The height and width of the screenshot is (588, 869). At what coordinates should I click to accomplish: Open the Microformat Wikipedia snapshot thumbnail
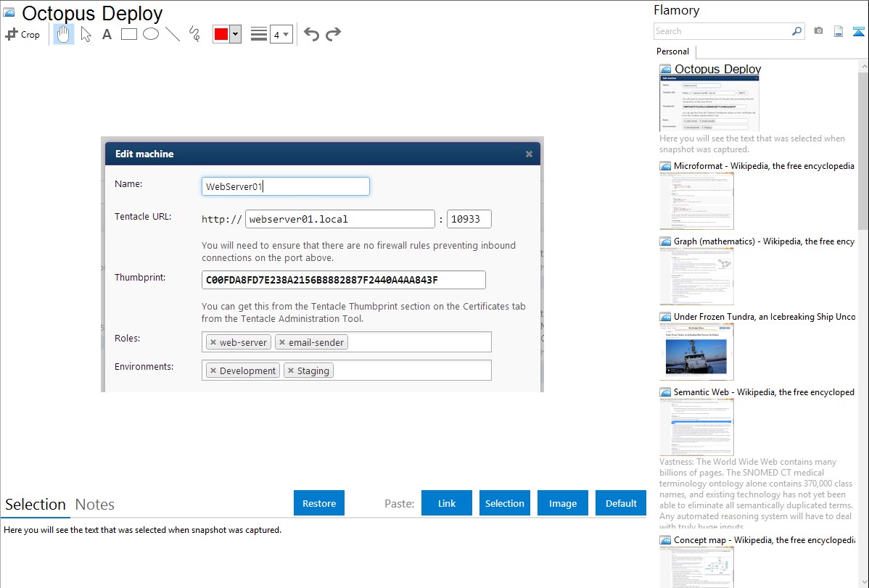[x=696, y=201]
